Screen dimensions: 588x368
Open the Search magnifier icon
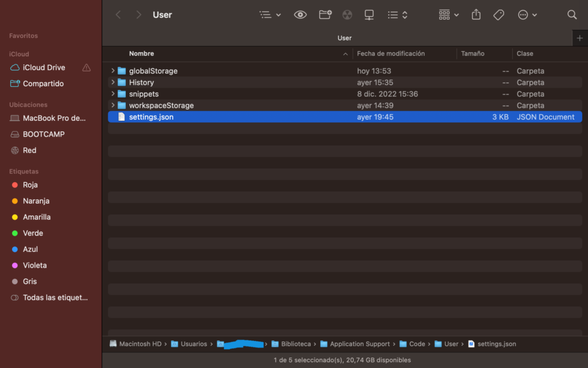click(572, 15)
